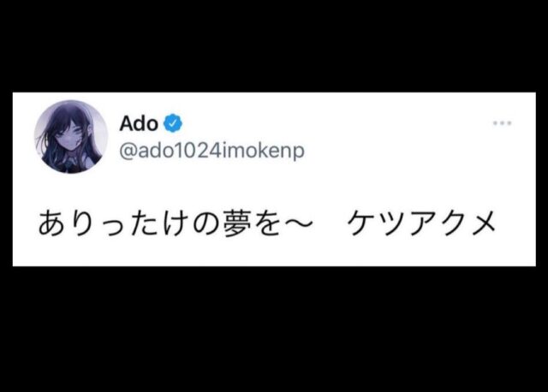Click the white checkmark inside the verified badge

[x=173, y=123]
